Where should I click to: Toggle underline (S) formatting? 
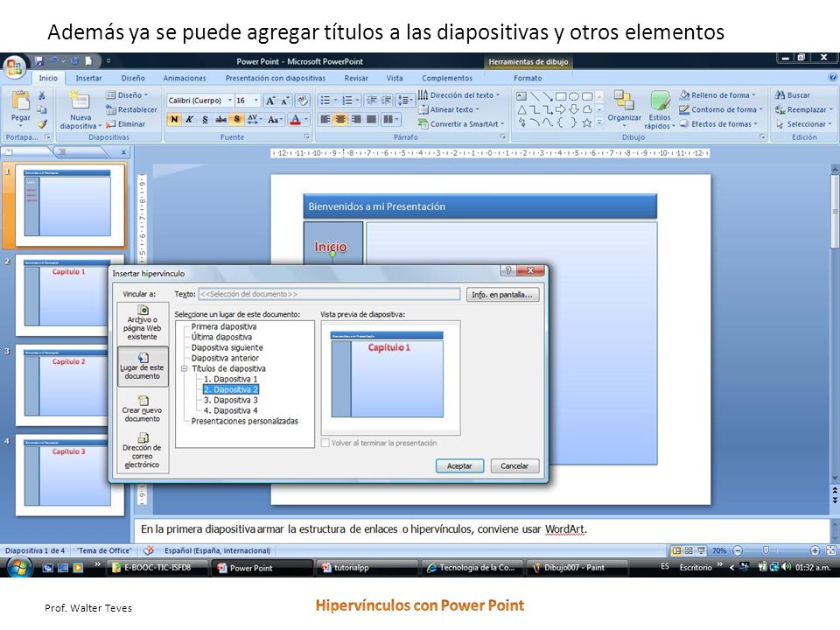pyautogui.click(x=205, y=120)
